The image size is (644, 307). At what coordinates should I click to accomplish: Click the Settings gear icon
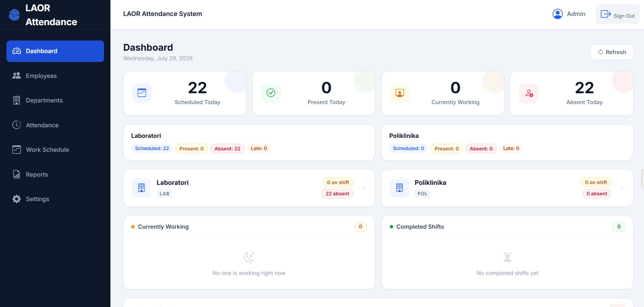17,199
